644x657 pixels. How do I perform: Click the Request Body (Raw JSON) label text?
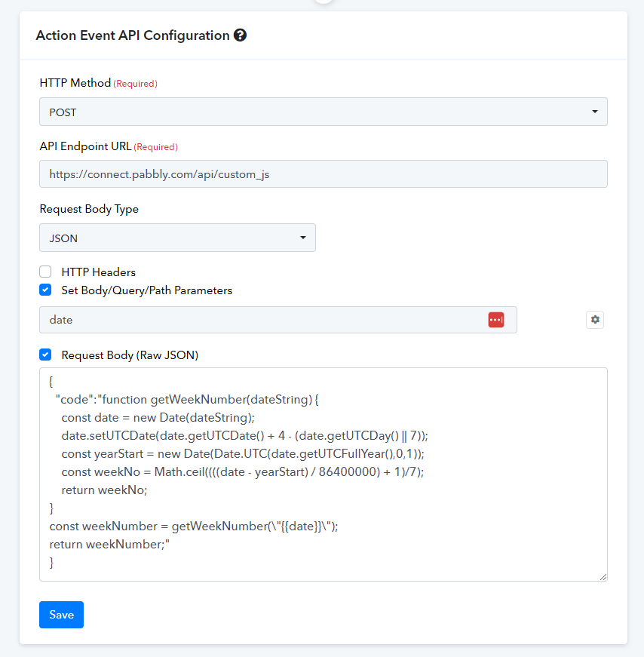(130, 355)
